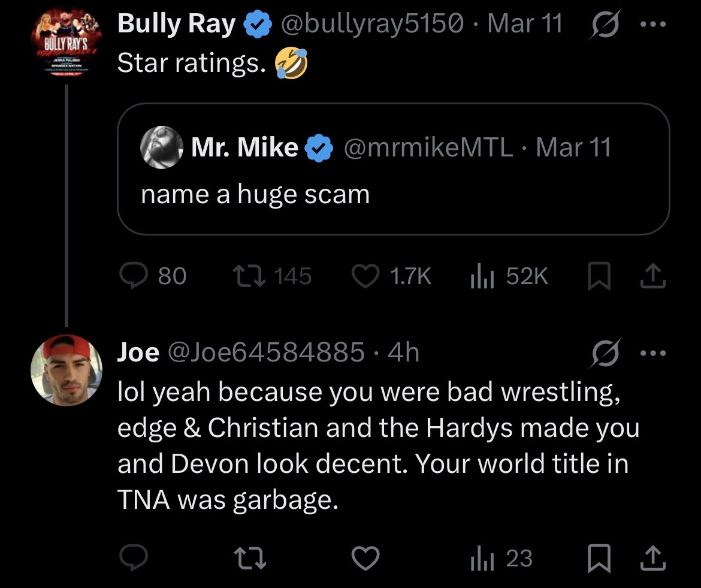
Task: Retweet Bully Ray's Star ratings post
Action: 272,276
